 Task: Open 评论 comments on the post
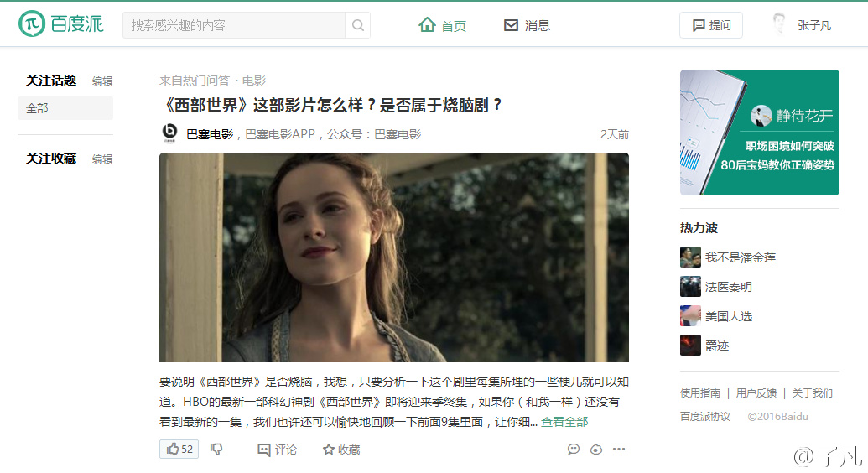pyautogui.click(x=277, y=450)
